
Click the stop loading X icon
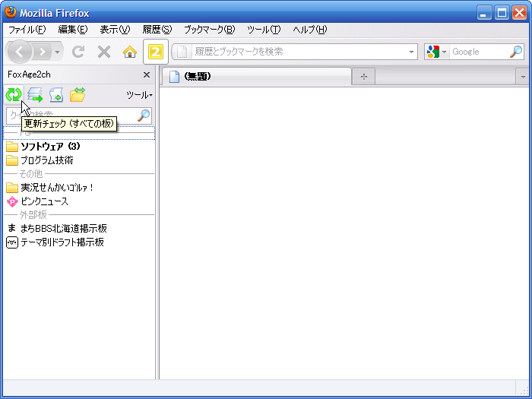pos(104,52)
